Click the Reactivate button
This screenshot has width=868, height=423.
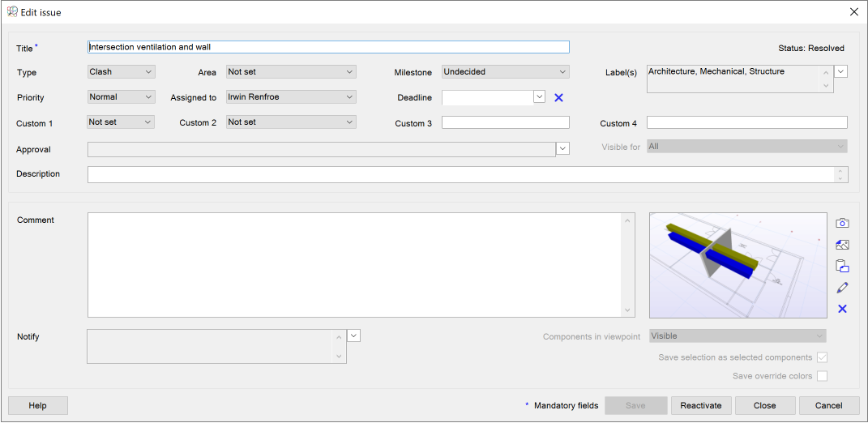(701, 405)
